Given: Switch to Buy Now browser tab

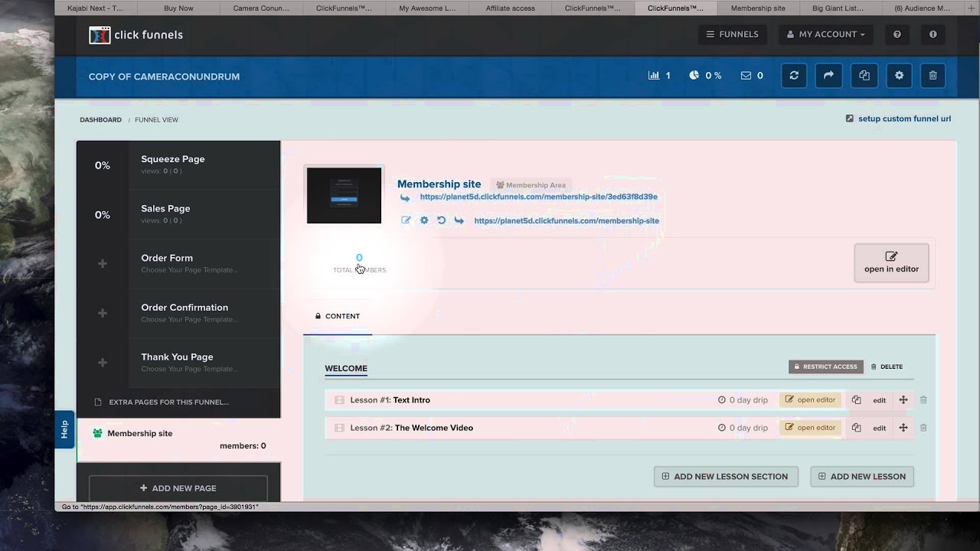Looking at the screenshot, I should click(178, 8).
